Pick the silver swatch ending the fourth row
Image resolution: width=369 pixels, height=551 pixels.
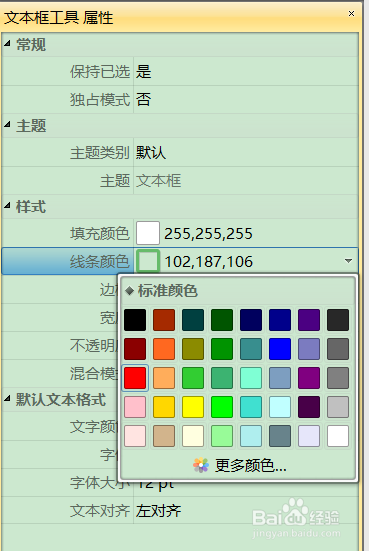[x=338, y=407]
